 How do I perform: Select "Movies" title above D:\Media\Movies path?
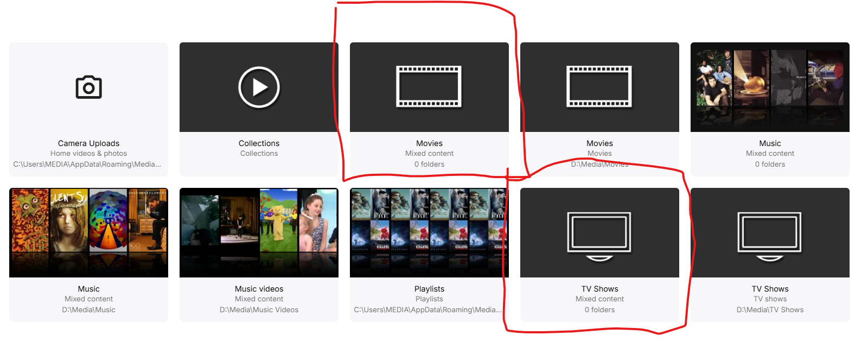coord(599,143)
